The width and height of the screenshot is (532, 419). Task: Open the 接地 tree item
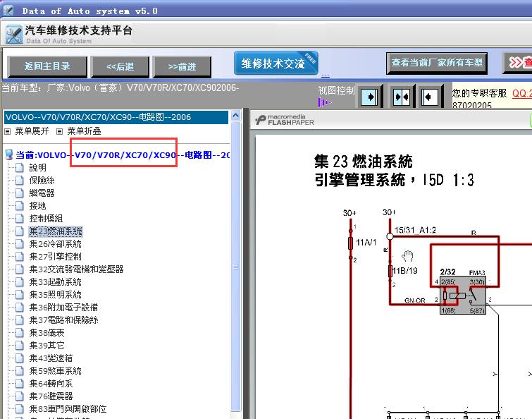pyautogui.click(x=37, y=206)
